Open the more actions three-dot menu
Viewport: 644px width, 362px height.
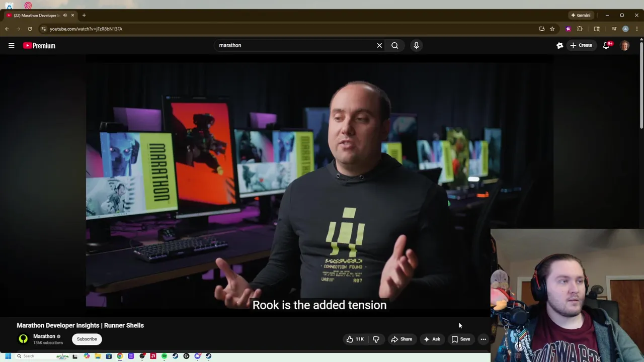483,339
